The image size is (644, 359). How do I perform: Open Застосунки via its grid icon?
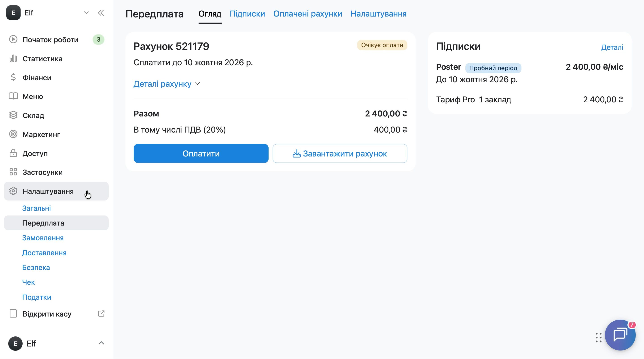[x=13, y=172]
